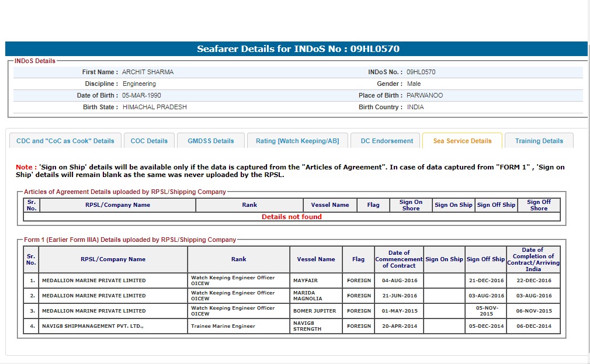This screenshot has width=590, height=364.
Task: Click the MAYFAIR vessel name cell
Action: coord(315,280)
